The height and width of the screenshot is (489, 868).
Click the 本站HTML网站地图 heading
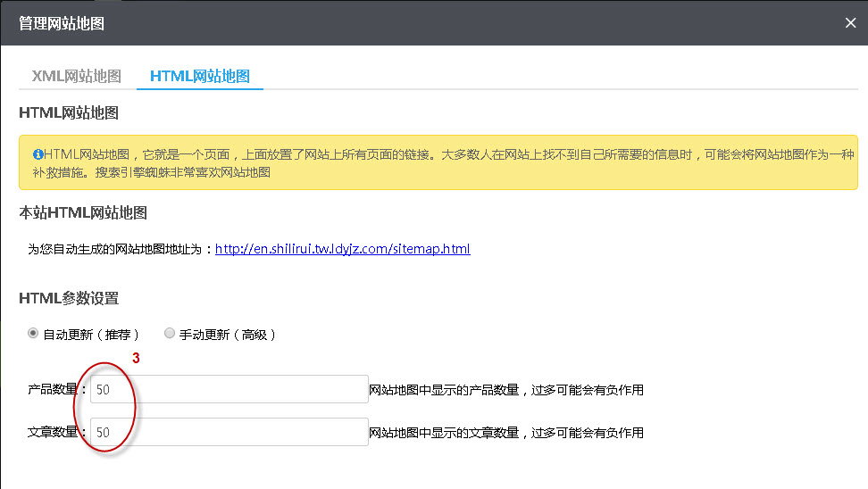(x=82, y=212)
